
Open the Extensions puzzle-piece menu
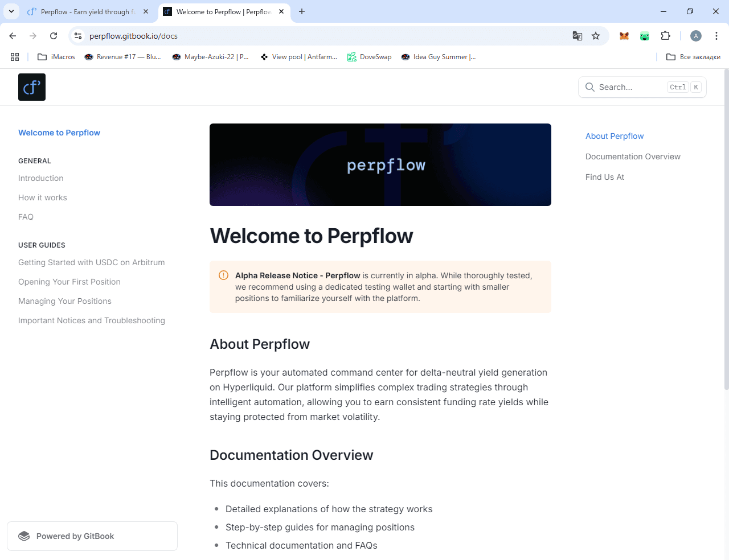[x=665, y=36]
